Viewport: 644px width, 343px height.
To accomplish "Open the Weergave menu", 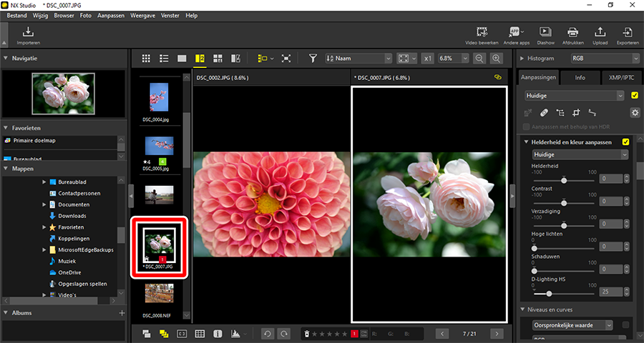I will [x=143, y=16].
